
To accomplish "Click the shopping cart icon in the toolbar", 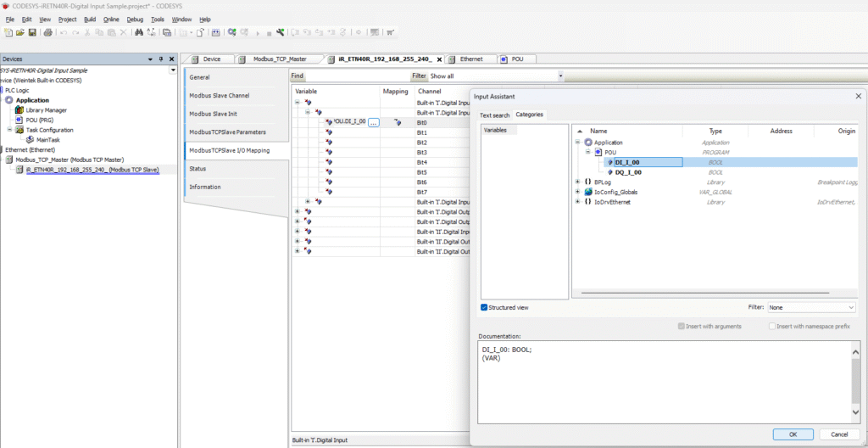I will [390, 33].
